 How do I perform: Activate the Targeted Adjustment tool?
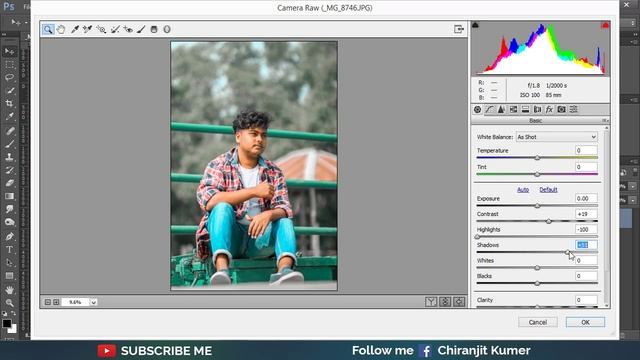[x=101, y=29]
